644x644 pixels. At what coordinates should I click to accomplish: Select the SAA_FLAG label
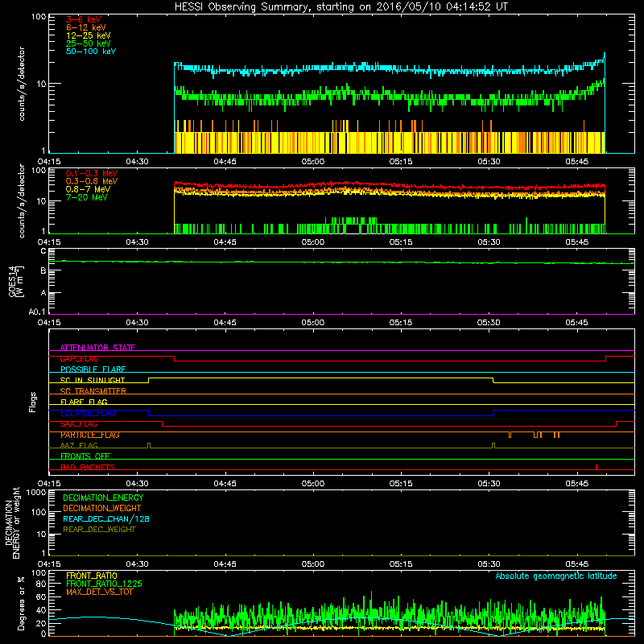(79, 424)
